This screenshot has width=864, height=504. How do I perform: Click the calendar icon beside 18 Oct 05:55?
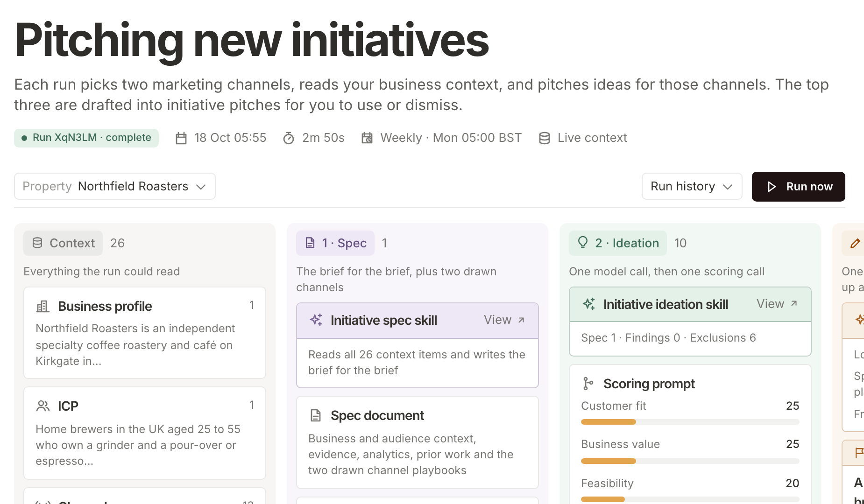[181, 138]
